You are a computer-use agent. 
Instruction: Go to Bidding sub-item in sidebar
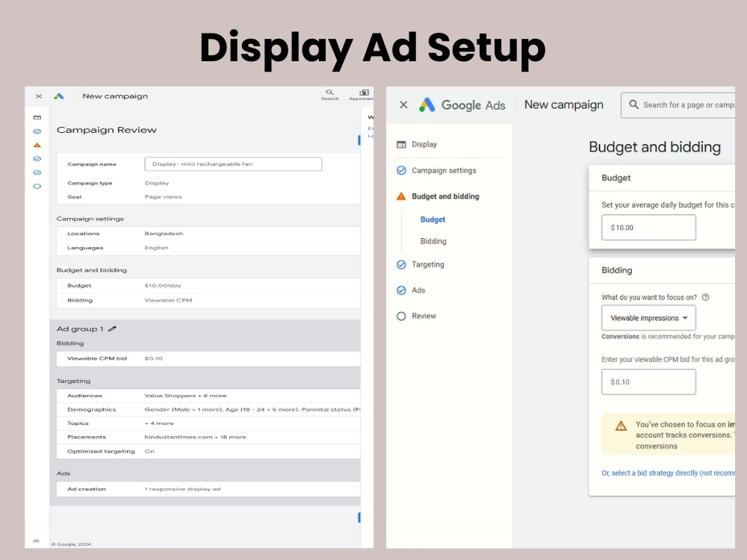click(433, 241)
